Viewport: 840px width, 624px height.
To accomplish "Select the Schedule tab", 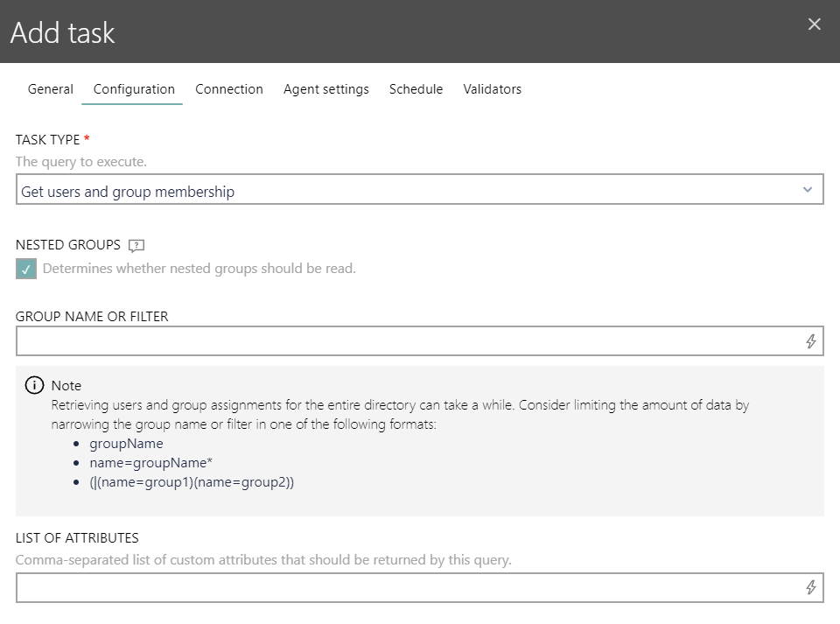I will coord(416,89).
